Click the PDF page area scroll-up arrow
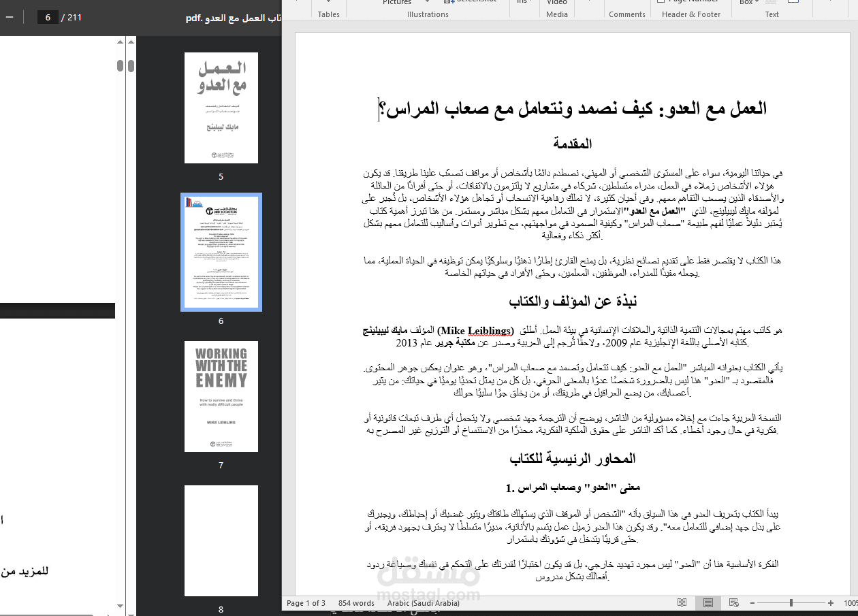 121,43
